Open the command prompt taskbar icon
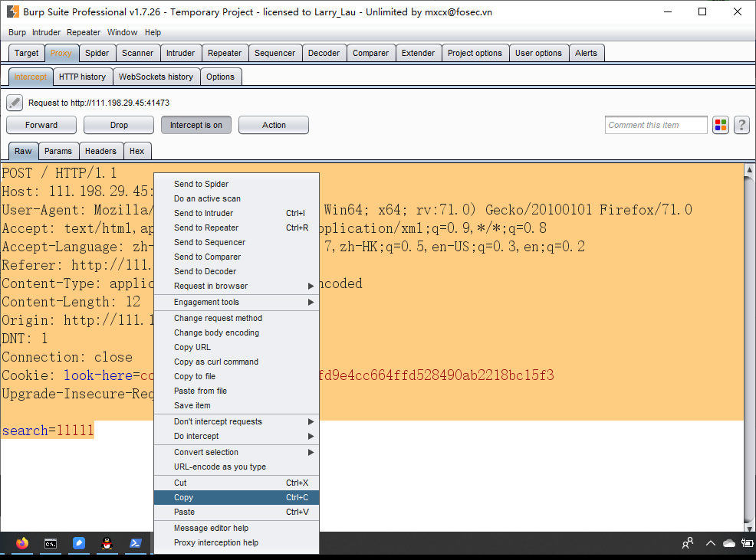Viewport: 756px width, 560px height. (50, 544)
